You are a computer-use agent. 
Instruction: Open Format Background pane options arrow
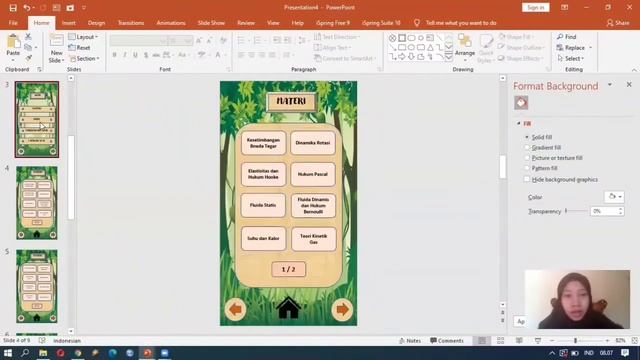[x=609, y=85]
